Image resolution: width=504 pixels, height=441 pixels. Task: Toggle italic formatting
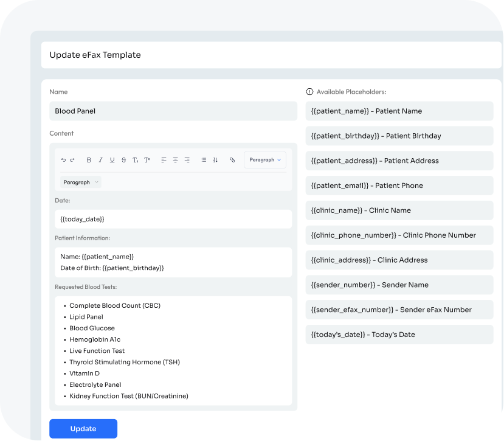click(x=100, y=160)
